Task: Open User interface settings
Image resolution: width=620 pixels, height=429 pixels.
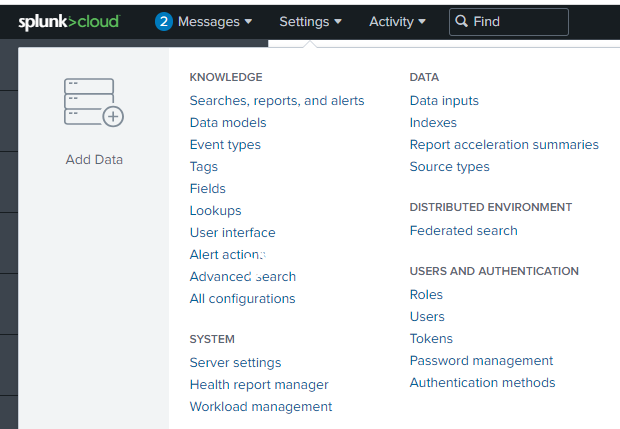Action: [x=232, y=232]
